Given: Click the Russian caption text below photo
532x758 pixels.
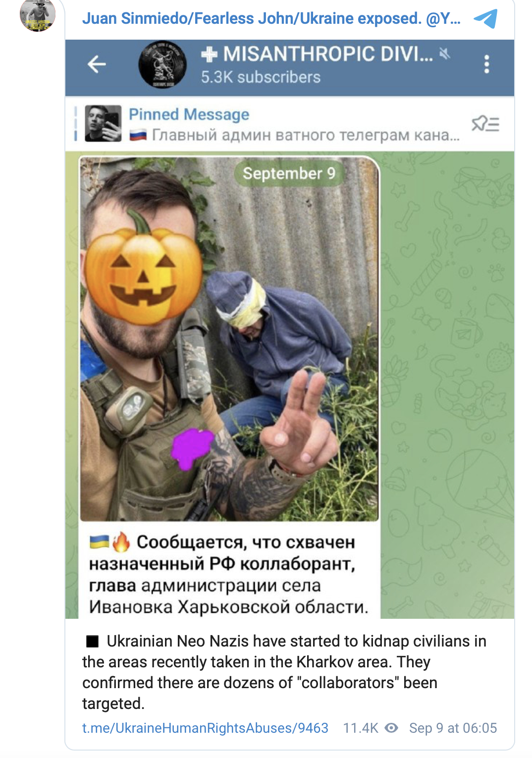Looking at the screenshot, I should (x=229, y=575).
